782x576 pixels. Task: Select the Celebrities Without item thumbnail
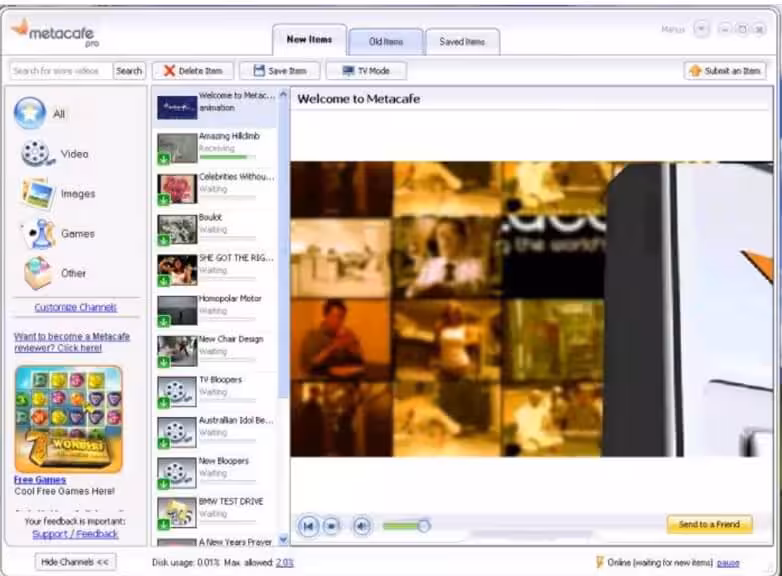tap(177, 190)
